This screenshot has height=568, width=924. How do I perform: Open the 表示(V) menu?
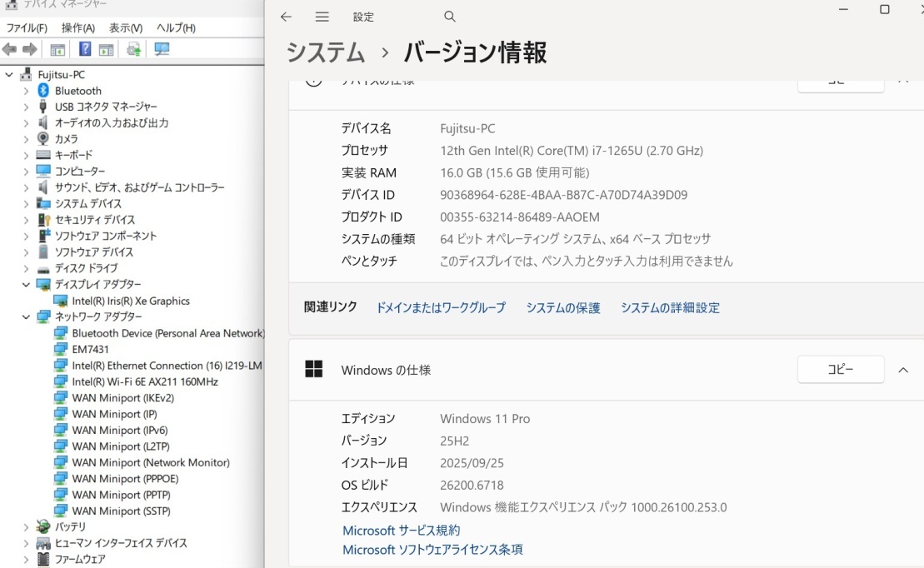125,27
